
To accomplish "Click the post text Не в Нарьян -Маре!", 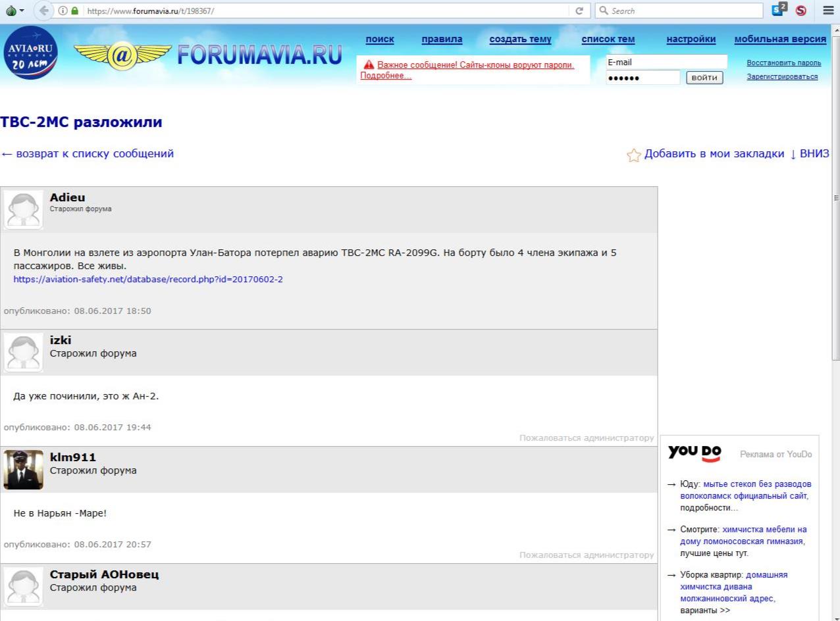I will [x=60, y=513].
